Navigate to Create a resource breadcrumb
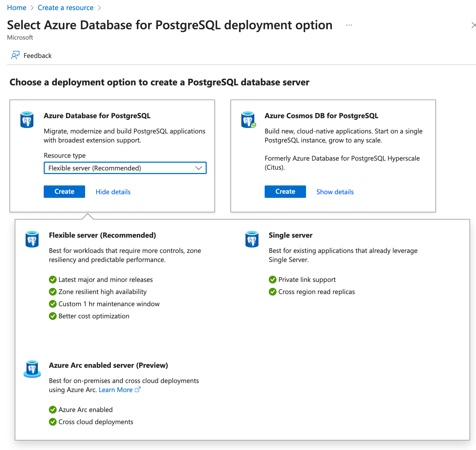 tap(65, 8)
